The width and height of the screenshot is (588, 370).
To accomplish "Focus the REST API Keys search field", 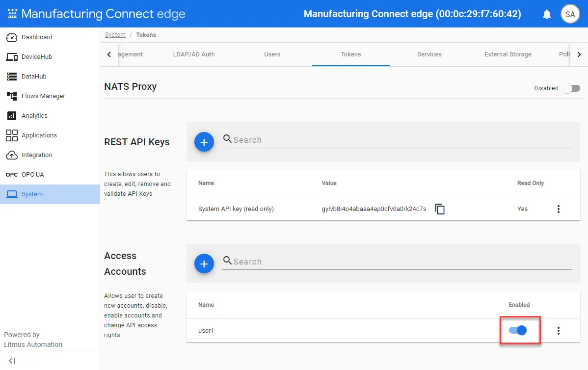I will (397, 140).
